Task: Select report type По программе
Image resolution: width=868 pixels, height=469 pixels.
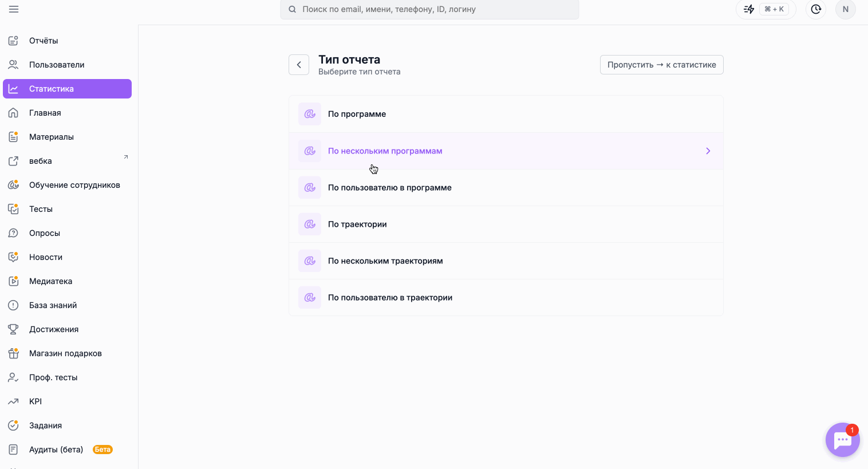Action: pyautogui.click(x=506, y=114)
